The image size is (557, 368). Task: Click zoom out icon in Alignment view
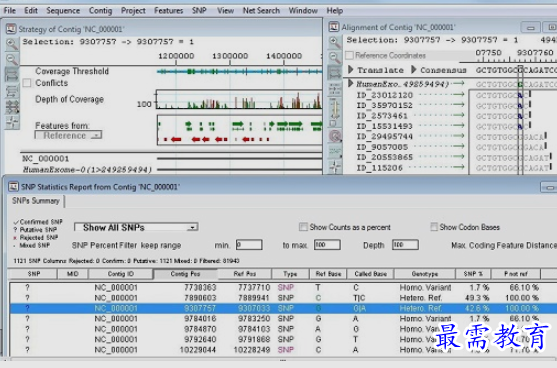[x=335, y=57]
